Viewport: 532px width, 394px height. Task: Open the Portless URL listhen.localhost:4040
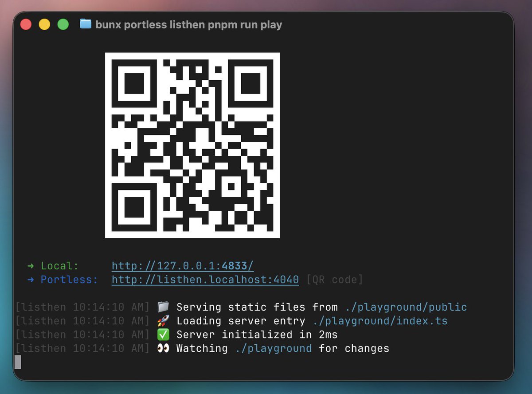coord(205,280)
